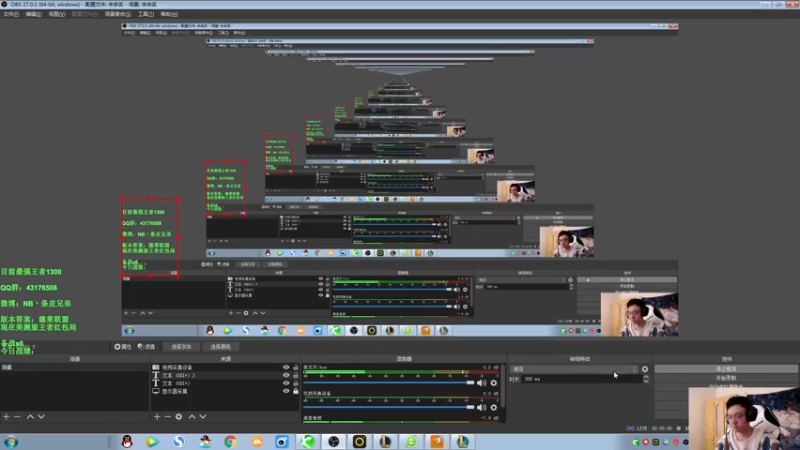Select the scene entry in Scenes list
Viewport: 800px width, 450px height.
point(74,367)
